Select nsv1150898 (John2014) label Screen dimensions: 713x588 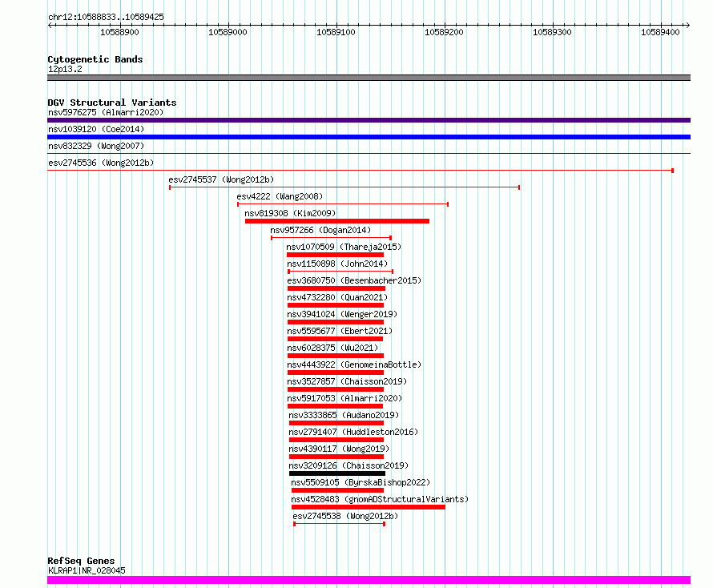(337, 264)
